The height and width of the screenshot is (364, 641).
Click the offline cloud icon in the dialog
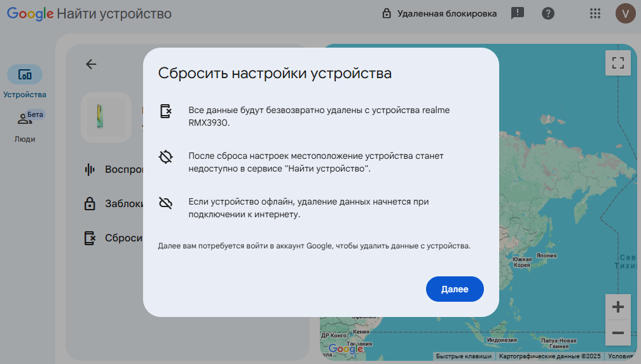[165, 203]
